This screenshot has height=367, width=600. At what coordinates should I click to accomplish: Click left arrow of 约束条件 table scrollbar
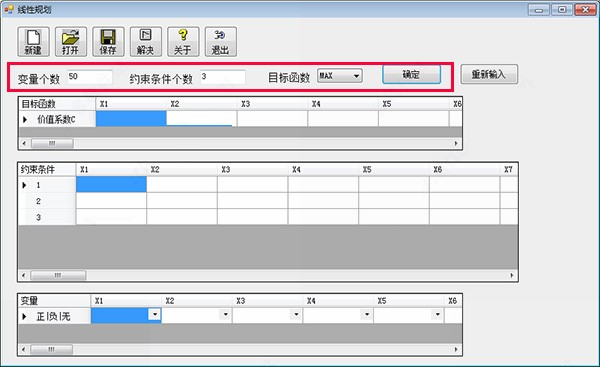click(x=24, y=275)
